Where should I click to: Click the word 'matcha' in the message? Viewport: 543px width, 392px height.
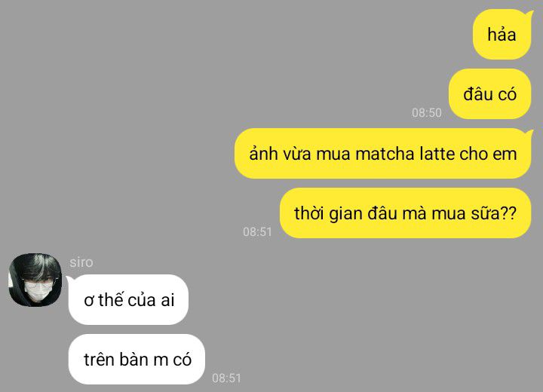coord(385,154)
